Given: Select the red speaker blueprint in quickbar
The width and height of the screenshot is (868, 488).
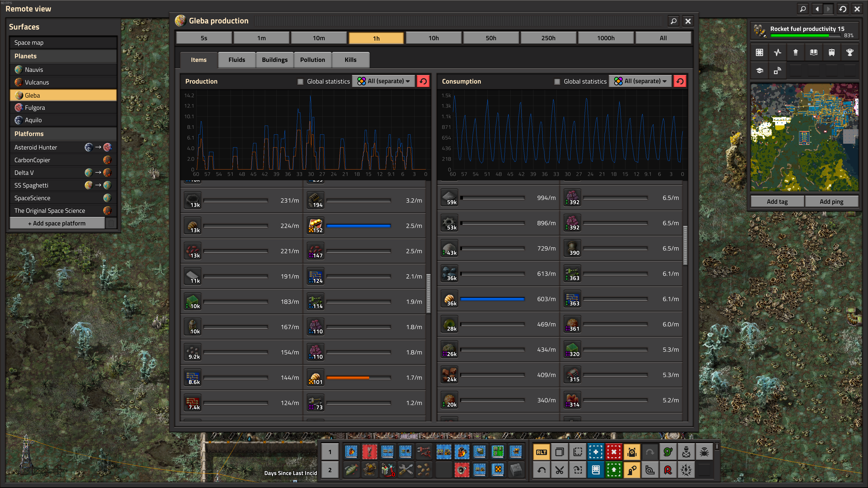Looking at the screenshot, I should 462,470.
